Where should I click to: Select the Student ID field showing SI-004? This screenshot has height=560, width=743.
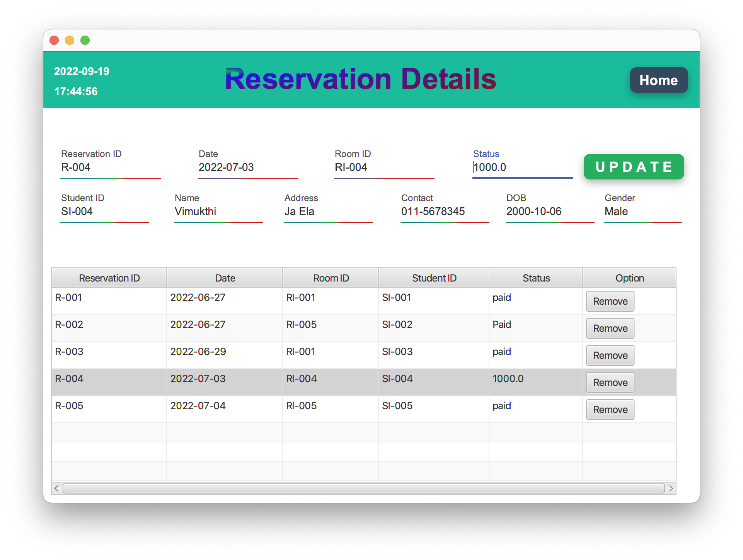[x=104, y=212]
